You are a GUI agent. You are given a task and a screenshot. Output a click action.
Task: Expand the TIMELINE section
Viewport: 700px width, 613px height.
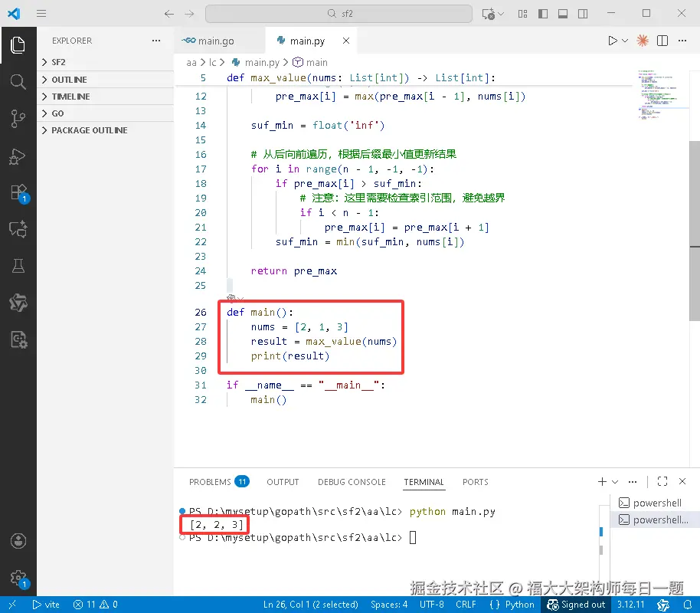(x=106, y=97)
